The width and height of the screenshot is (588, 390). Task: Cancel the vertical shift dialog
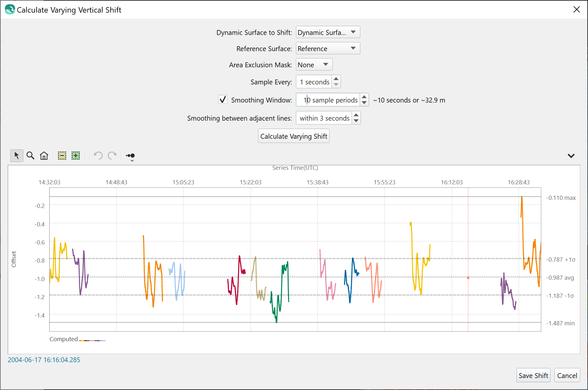click(x=567, y=375)
